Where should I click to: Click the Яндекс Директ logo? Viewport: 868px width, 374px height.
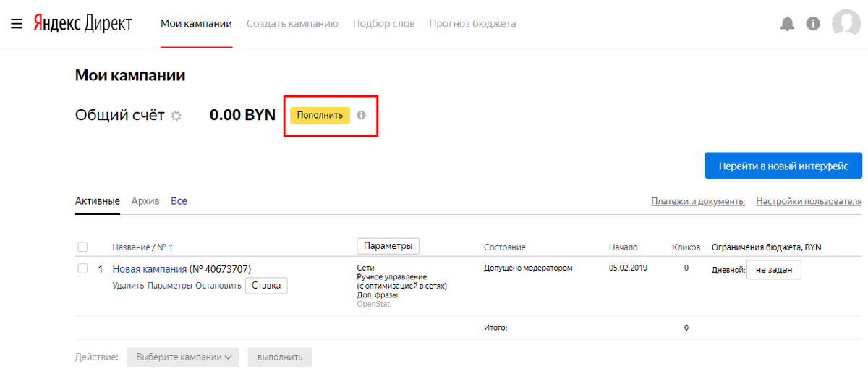[82, 24]
